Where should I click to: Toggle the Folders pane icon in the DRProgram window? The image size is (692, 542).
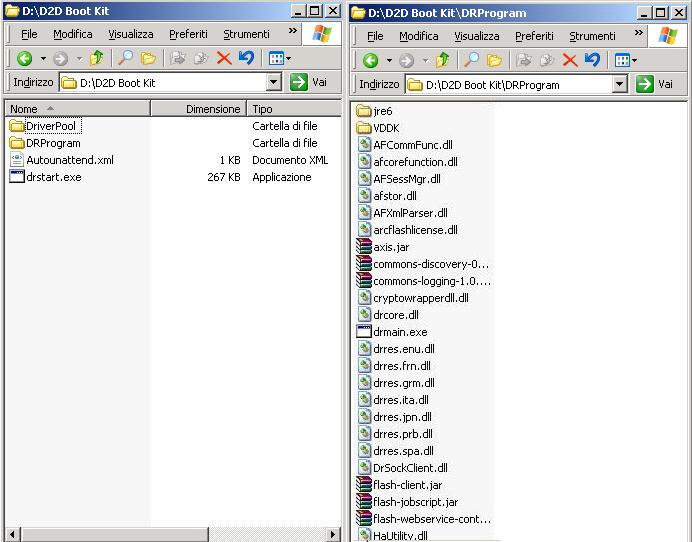click(494, 60)
